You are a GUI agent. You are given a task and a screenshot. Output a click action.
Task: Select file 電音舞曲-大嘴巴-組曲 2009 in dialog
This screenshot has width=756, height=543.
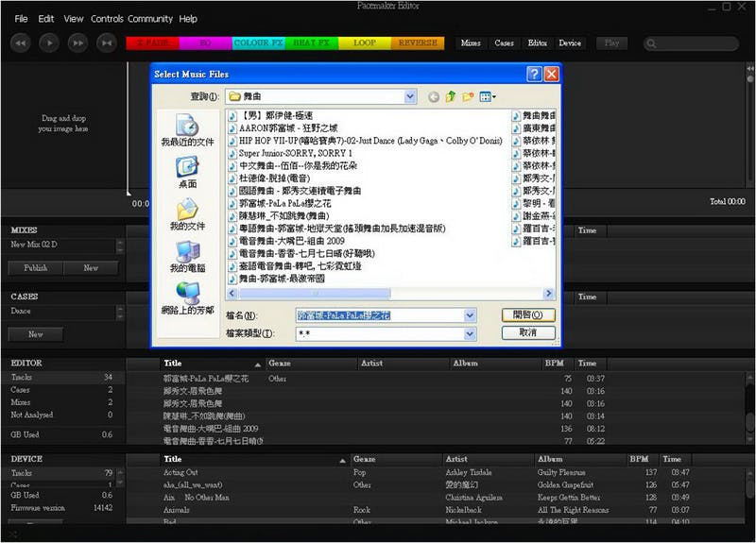click(287, 241)
